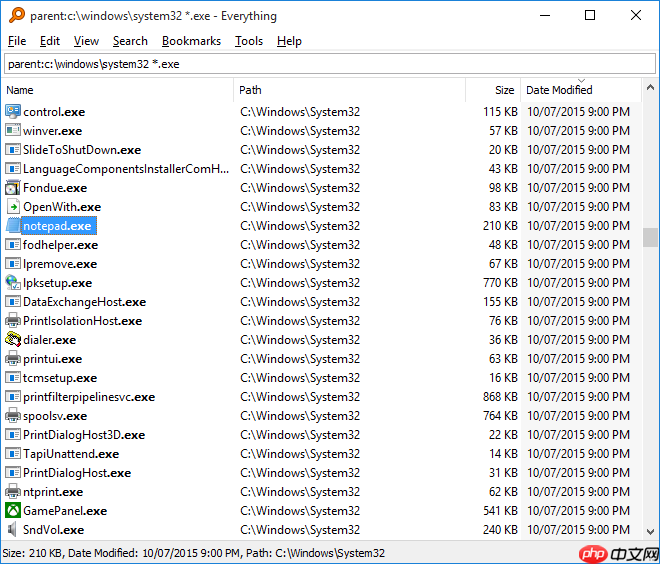Screen dimensions: 660x564
Task: Open the Bookmarks menu
Action: coord(191,41)
